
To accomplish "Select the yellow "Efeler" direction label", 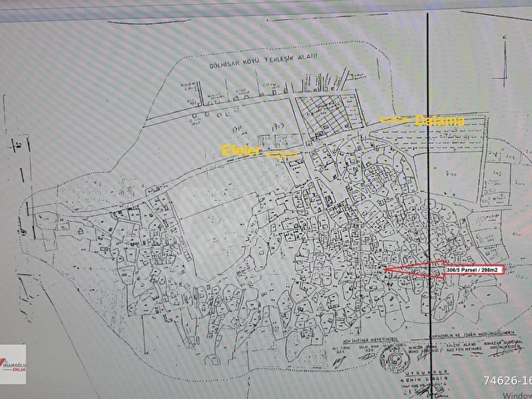I will point(241,150).
